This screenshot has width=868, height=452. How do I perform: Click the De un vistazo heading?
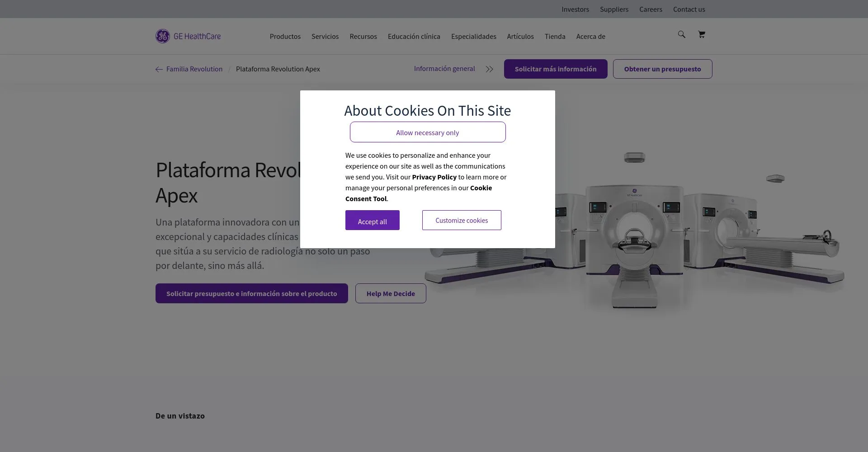(180, 416)
